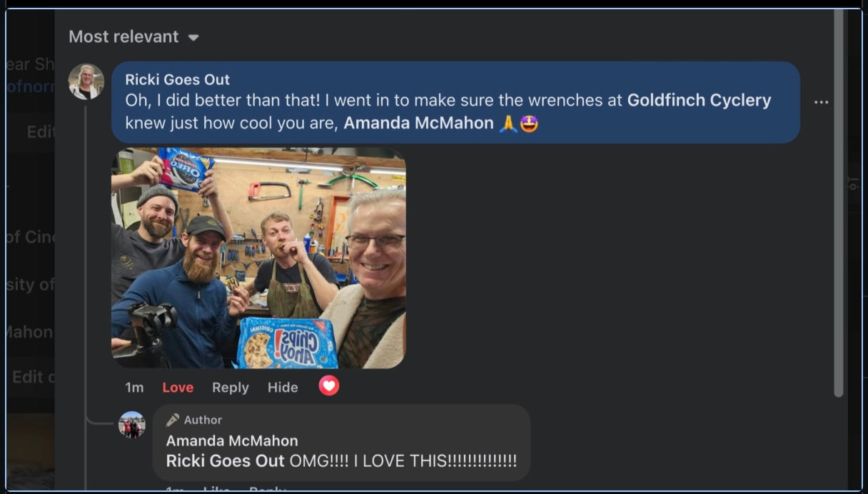Click the comments panel vertical scrollbar

pyautogui.click(x=839, y=203)
